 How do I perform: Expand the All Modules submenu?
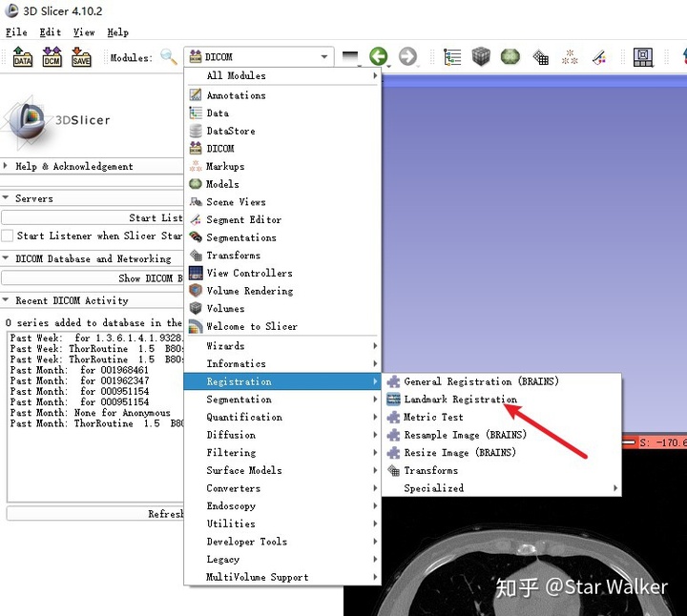coord(282,75)
